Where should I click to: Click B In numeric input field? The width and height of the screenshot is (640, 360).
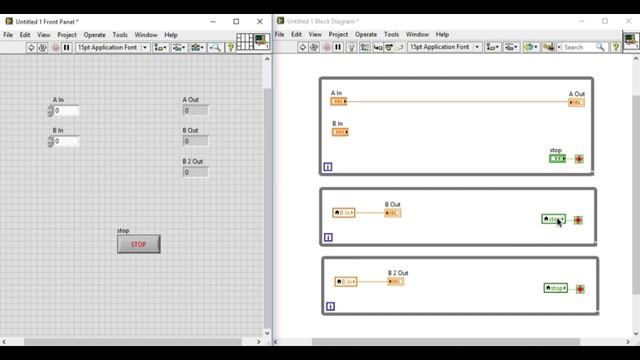pos(67,141)
